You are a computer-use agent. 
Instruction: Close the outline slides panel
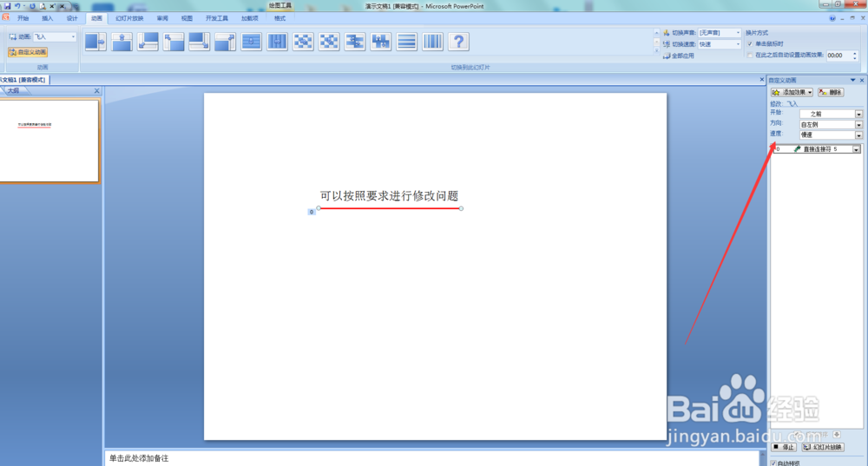pyautogui.click(x=97, y=91)
